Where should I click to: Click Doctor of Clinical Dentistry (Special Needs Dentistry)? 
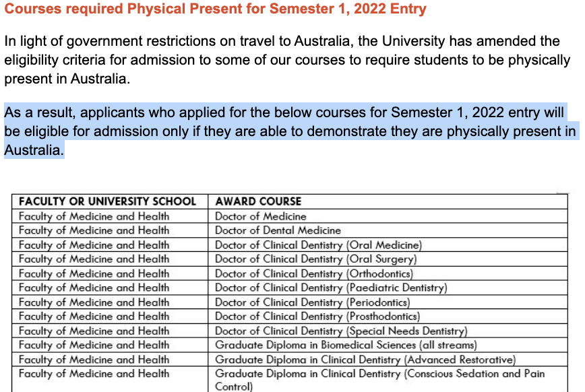click(341, 331)
